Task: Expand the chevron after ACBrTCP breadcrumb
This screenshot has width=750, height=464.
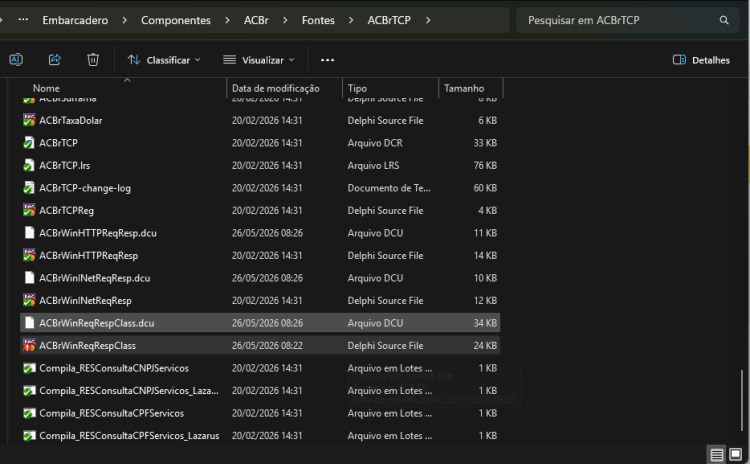Action: pyautogui.click(x=428, y=20)
